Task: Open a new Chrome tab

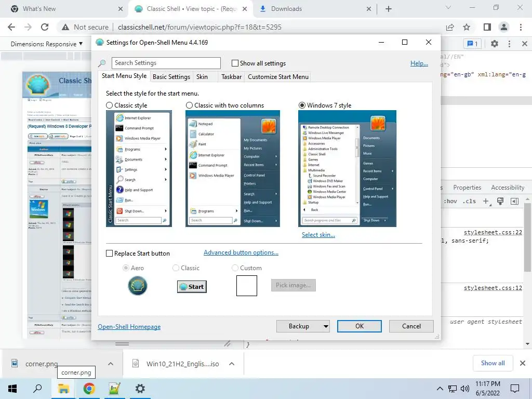Action: [x=389, y=9]
